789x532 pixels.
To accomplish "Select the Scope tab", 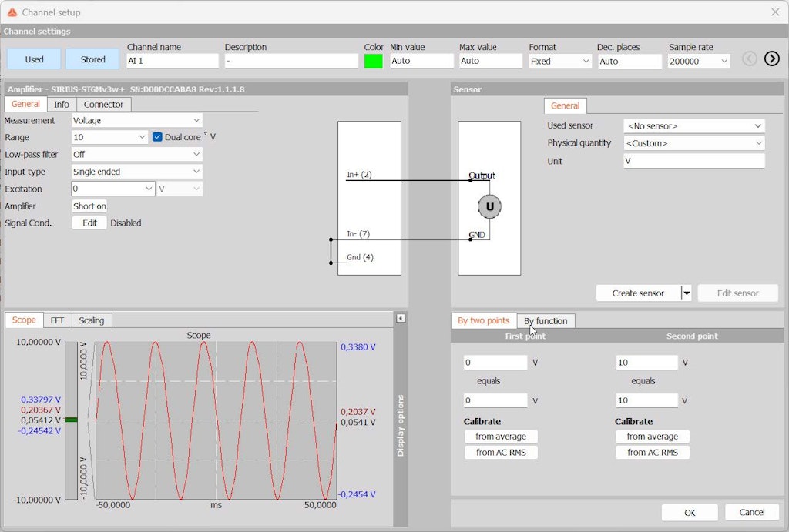I will 24,320.
